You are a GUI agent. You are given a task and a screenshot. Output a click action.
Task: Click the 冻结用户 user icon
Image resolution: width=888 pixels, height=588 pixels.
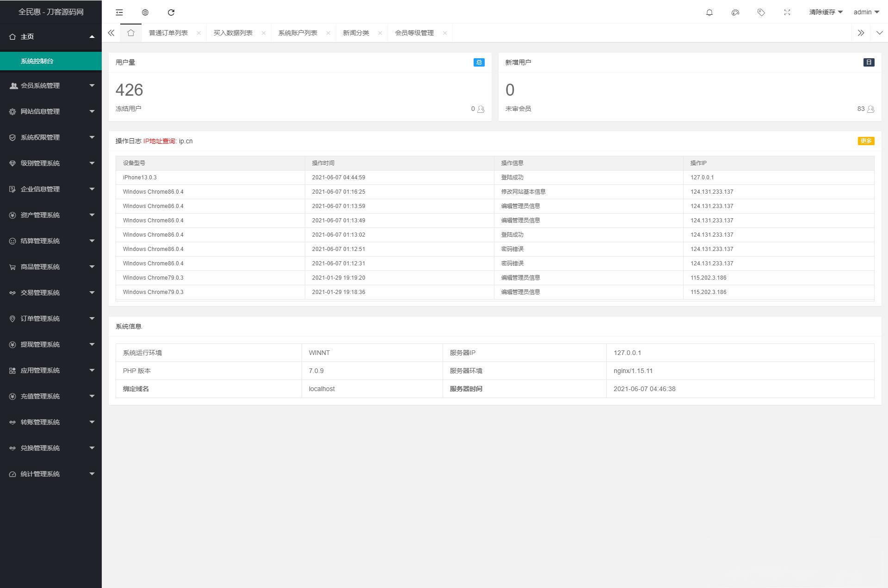point(481,109)
